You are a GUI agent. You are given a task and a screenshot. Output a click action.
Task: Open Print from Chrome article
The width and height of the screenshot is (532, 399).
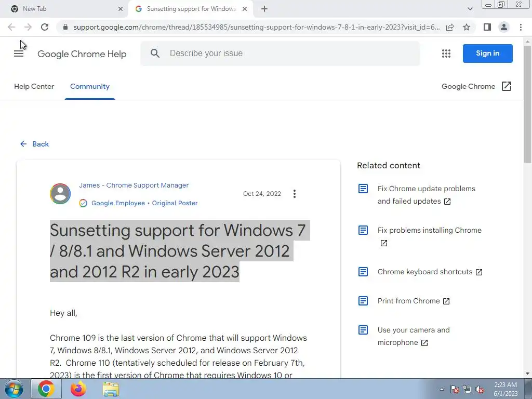(x=414, y=301)
